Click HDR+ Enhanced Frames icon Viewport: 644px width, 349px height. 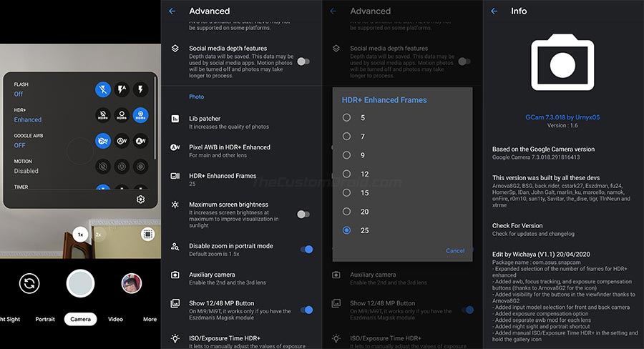click(x=175, y=176)
